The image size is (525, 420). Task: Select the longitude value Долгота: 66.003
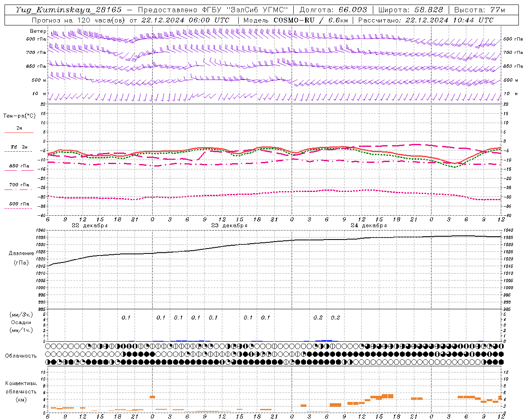(x=333, y=10)
